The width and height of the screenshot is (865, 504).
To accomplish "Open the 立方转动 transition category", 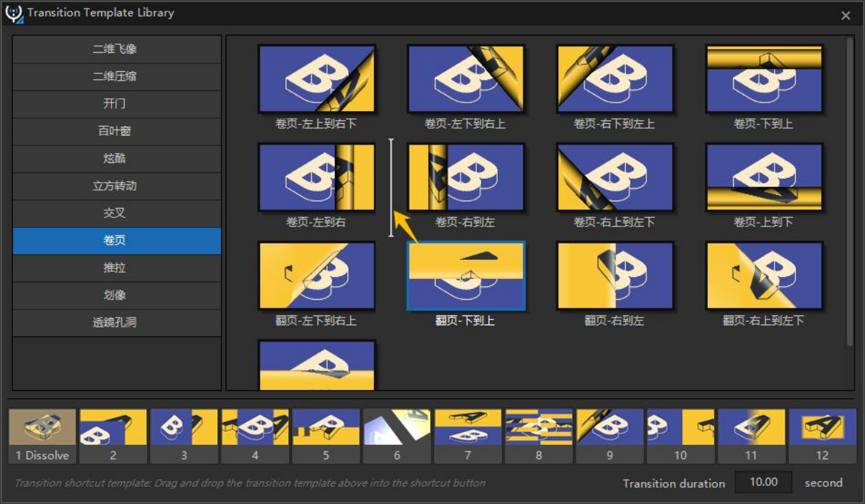I will pos(117,186).
